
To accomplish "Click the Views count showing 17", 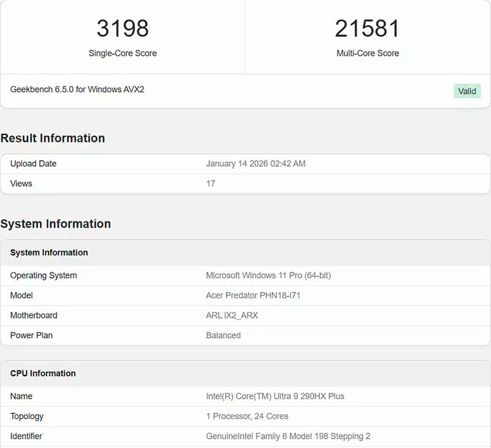I will point(211,183).
